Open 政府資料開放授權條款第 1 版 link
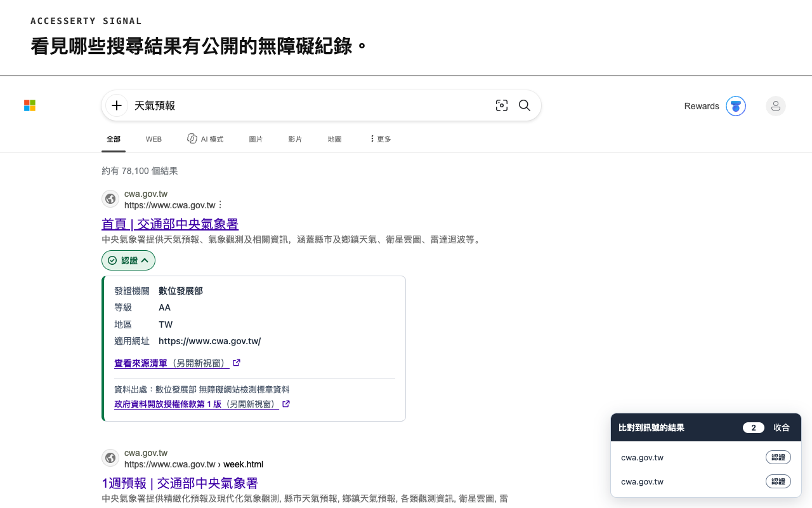The height and width of the screenshot is (508, 812). (197, 404)
